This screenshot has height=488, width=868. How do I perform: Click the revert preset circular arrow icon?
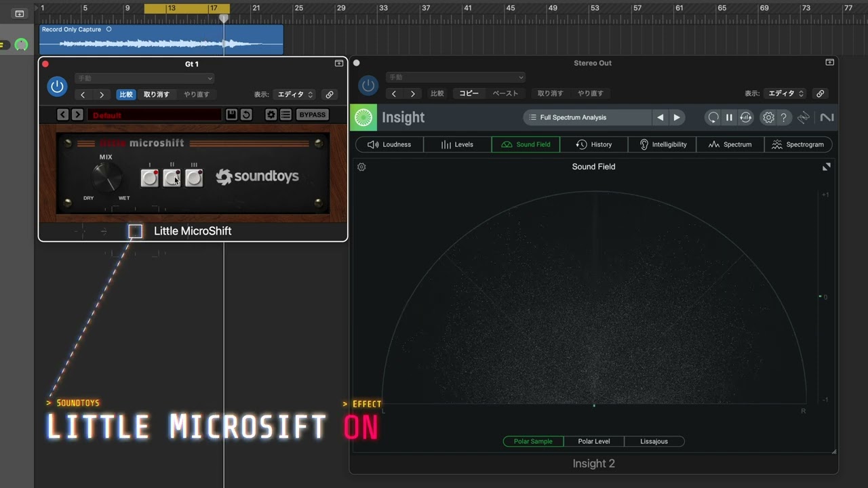246,115
